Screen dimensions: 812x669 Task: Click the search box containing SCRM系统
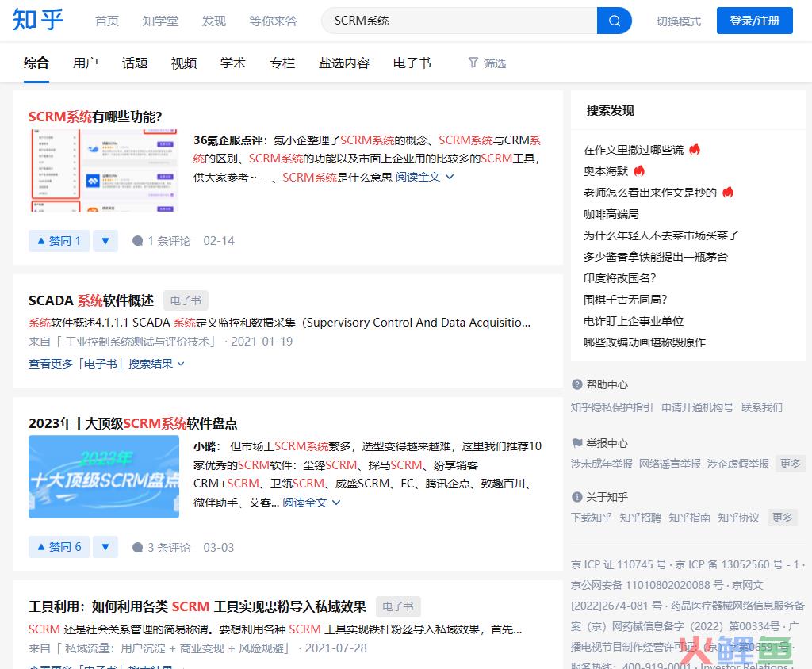[459, 21]
